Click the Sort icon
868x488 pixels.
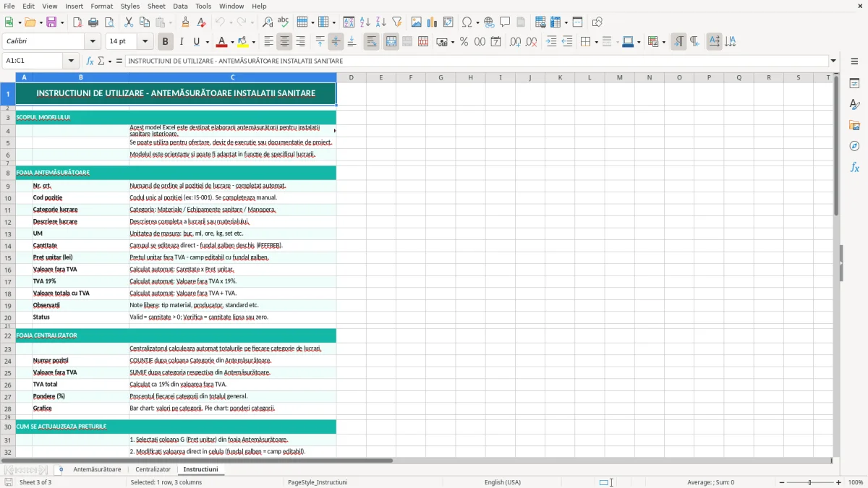click(x=349, y=22)
